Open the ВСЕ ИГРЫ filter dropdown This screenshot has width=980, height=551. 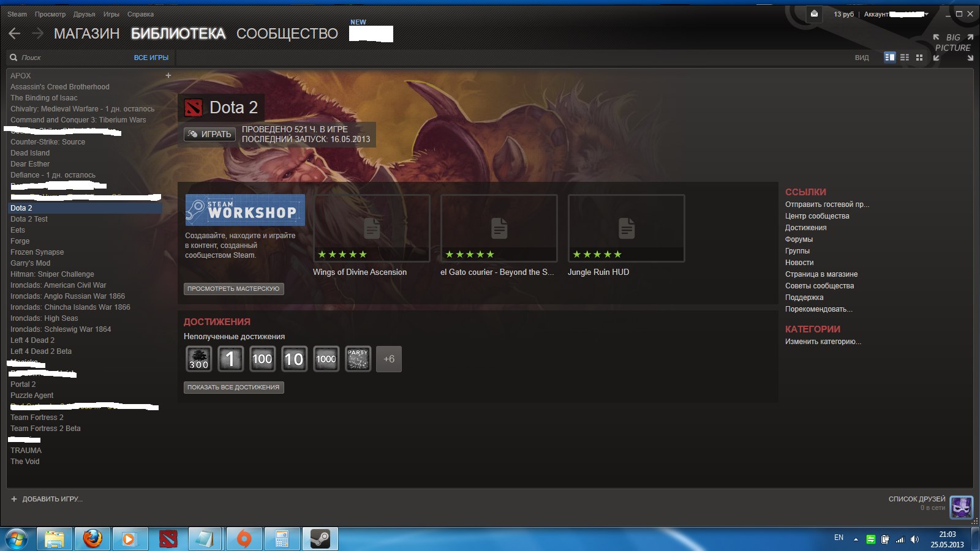tap(151, 58)
